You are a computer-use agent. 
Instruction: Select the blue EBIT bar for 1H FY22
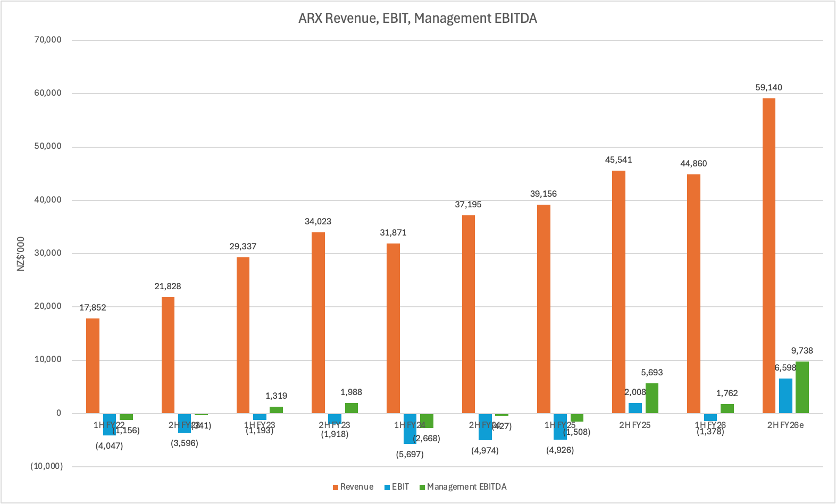[109, 424]
